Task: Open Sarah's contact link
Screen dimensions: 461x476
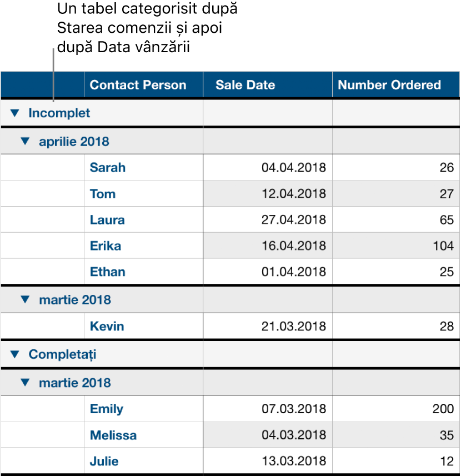Action: pos(107,167)
